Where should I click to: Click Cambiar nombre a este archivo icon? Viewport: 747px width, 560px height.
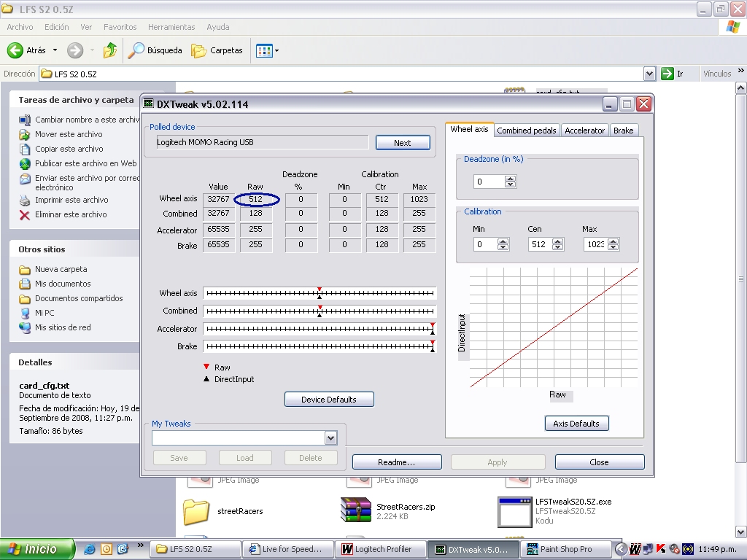(x=25, y=120)
